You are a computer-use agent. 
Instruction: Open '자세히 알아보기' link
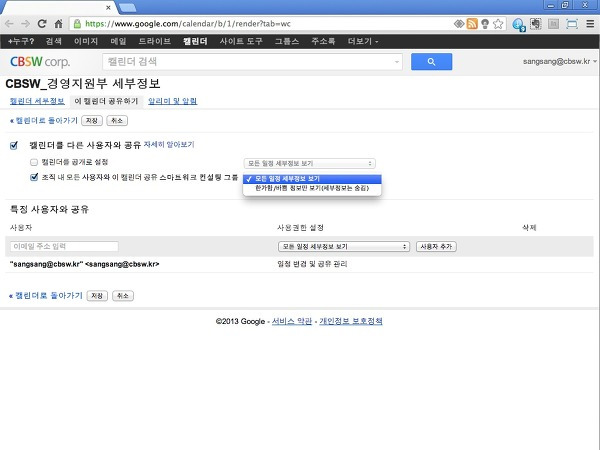[169, 145]
